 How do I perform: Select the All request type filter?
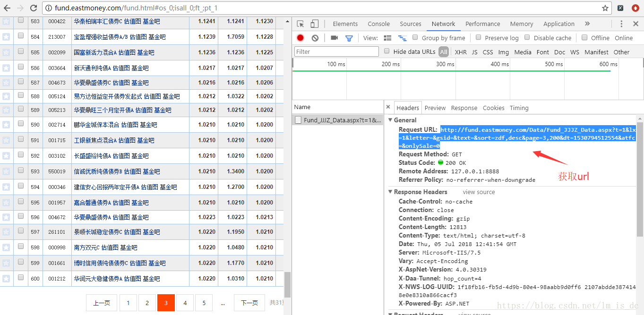click(x=444, y=52)
